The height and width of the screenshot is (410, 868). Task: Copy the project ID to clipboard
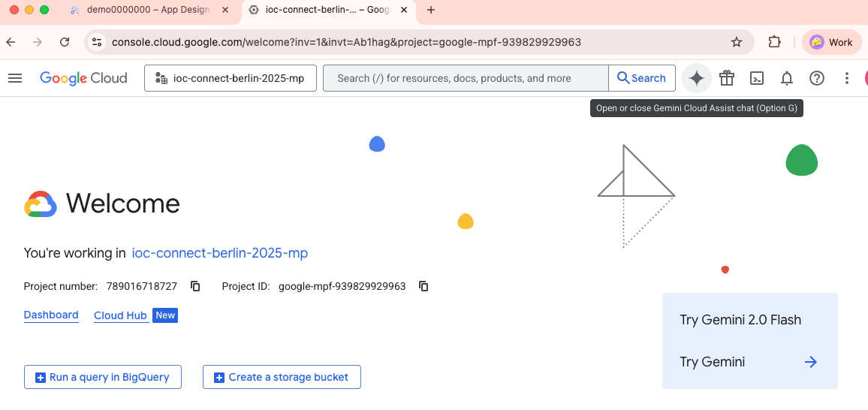[423, 286]
